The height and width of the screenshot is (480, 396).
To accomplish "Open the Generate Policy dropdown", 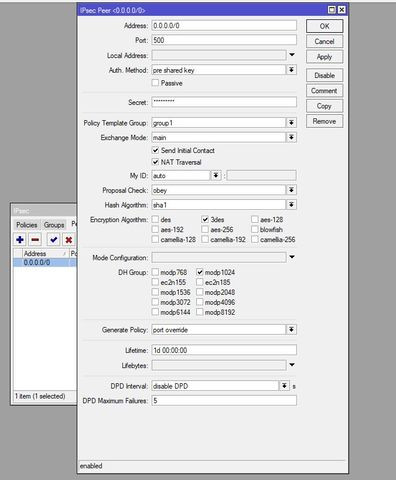I will click(291, 330).
